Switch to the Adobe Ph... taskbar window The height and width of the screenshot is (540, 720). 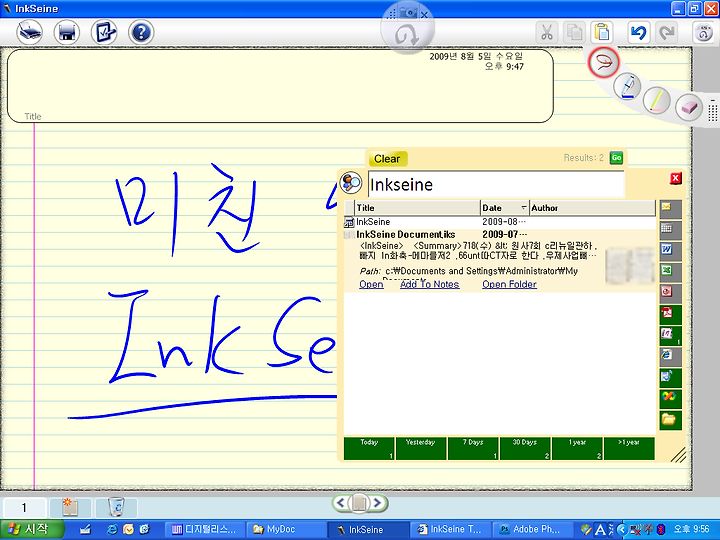tap(531, 529)
